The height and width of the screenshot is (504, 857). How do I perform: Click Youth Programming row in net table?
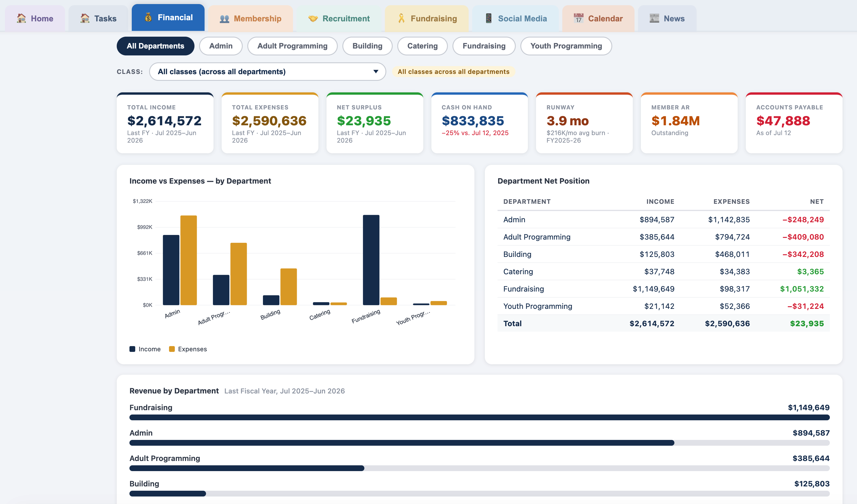tap(663, 306)
